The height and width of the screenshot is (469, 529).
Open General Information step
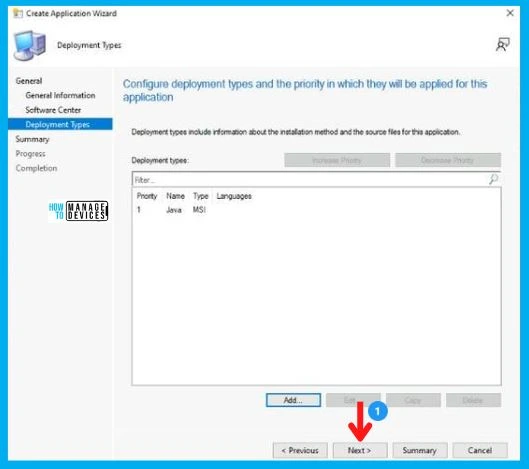(60, 95)
